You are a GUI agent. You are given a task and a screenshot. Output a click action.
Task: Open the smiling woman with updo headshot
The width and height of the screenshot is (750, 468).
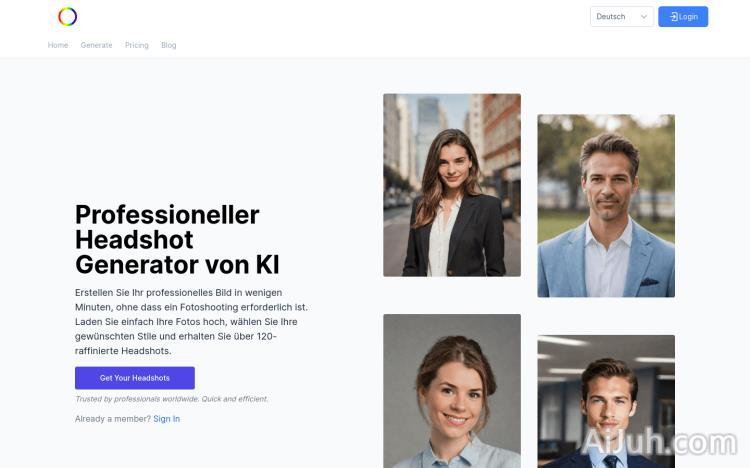(x=452, y=391)
